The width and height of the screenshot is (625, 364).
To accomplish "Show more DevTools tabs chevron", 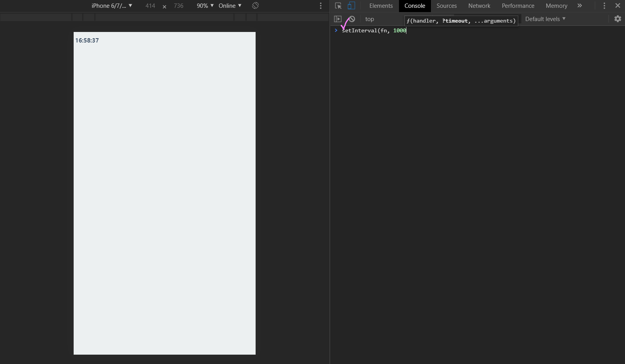I will point(579,6).
